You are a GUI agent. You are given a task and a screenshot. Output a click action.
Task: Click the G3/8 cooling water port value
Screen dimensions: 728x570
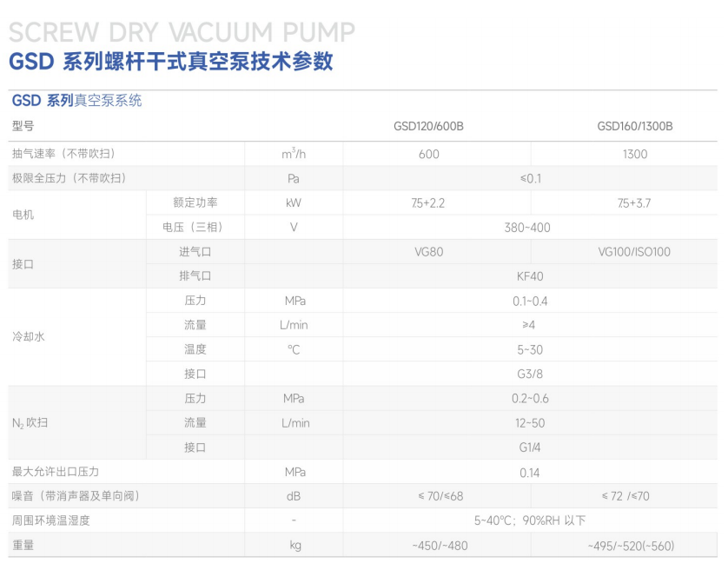(530, 374)
